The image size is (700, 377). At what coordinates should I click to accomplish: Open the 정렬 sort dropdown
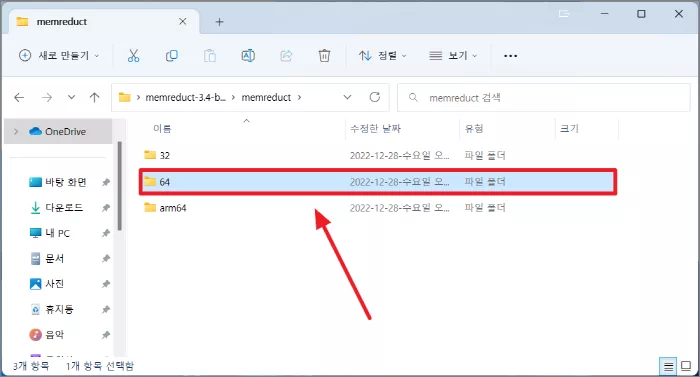383,55
